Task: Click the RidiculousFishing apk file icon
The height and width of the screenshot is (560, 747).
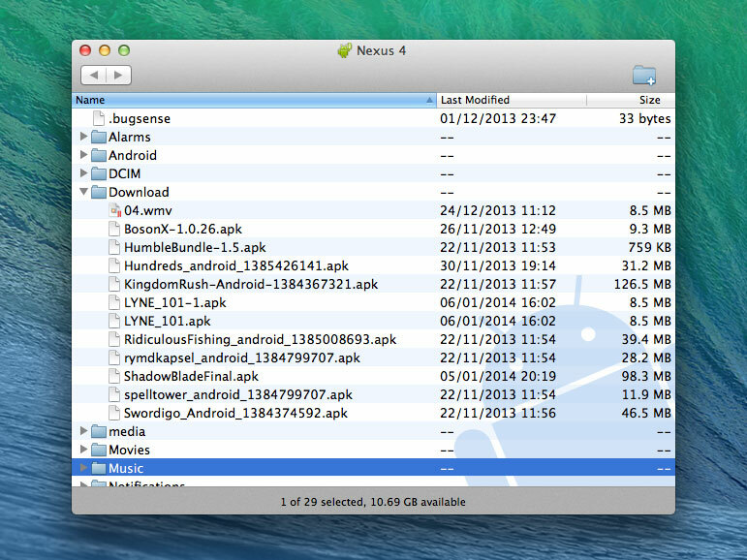Action: coord(114,339)
